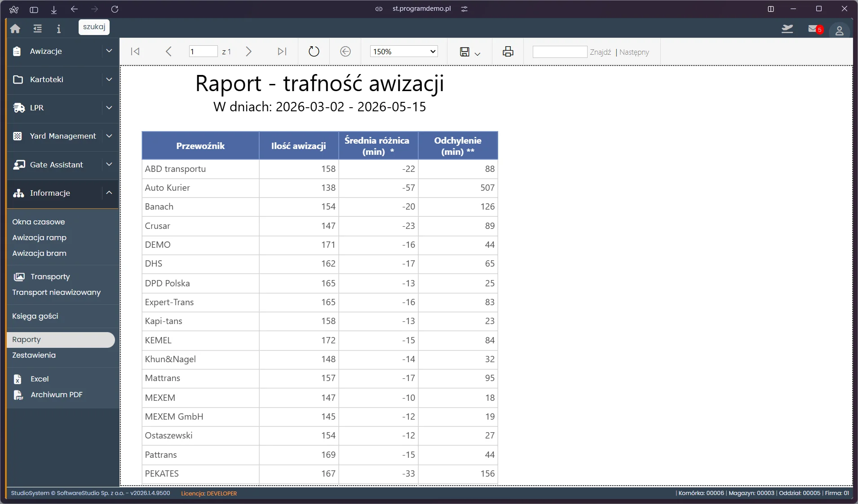The image size is (858, 504).
Task: Click the Archiwum PDF file icon
Action: pos(18,395)
